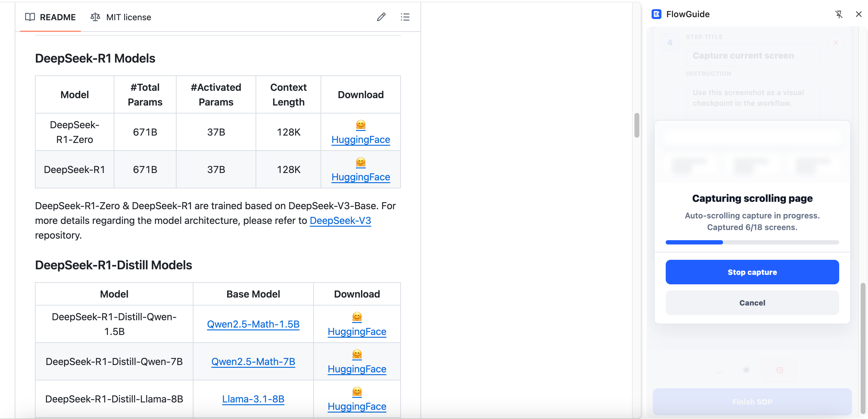
Task: Open HuggingFace link for Distill-Llama-8B
Action: pyautogui.click(x=357, y=406)
